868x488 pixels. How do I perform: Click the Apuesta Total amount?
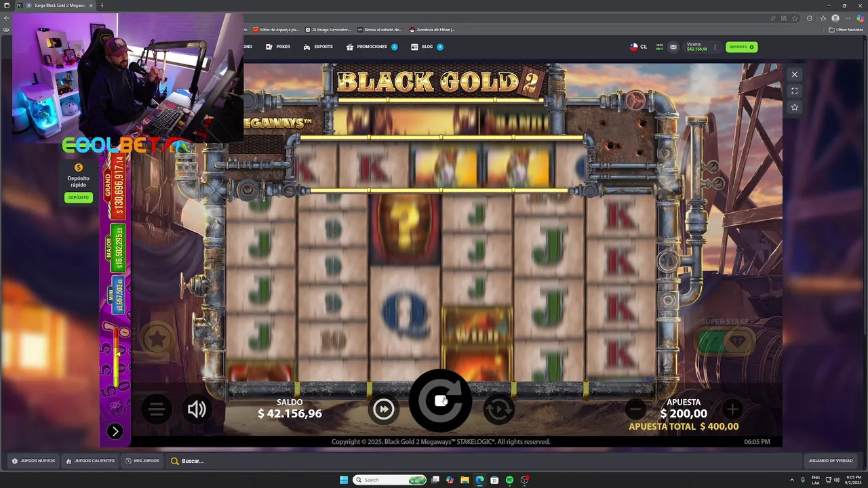coord(684,426)
